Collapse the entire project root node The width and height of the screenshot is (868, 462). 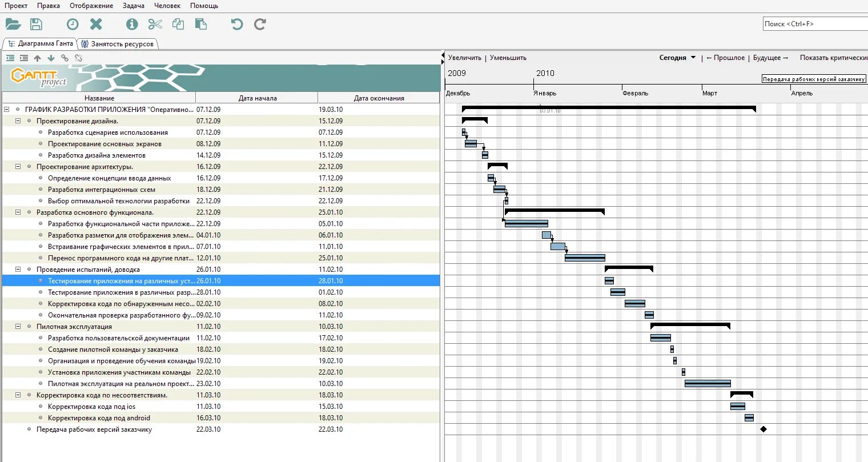tap(6, 109)
